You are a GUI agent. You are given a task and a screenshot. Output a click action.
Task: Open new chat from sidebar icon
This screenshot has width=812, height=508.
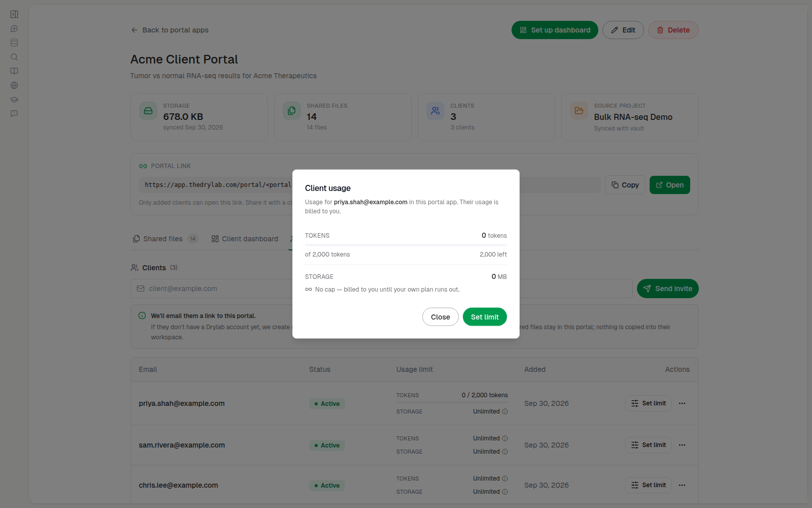[14, 28]
